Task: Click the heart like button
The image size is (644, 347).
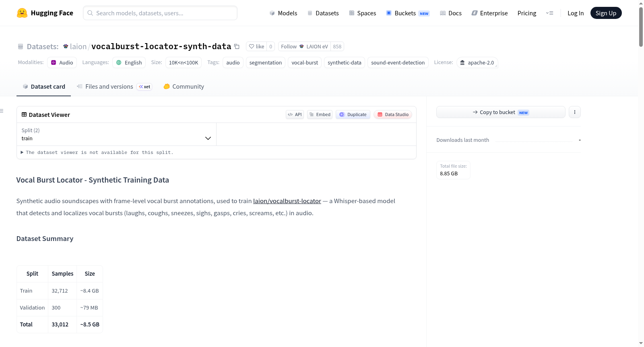Action: point(256,46)
